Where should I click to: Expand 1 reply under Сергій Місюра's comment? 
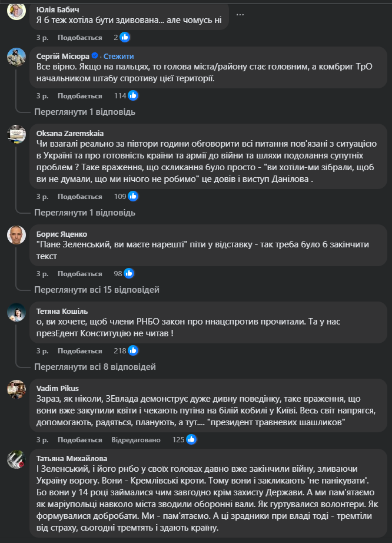point(85,112)
